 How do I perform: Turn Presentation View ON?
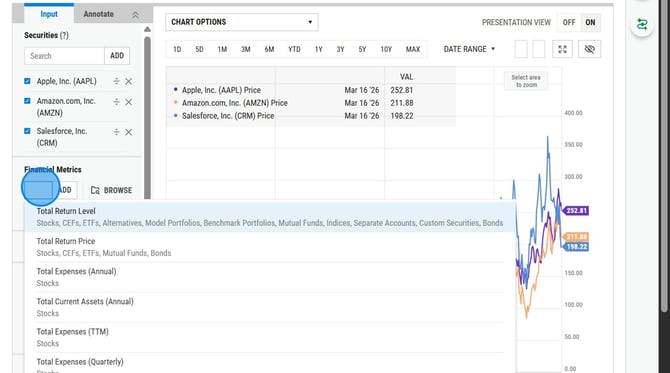(x=591, y=22)
